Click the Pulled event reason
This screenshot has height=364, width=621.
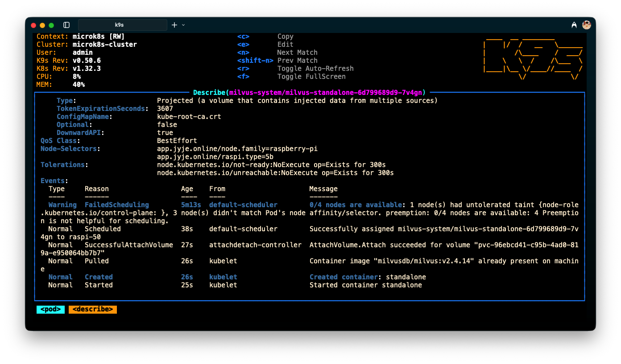[97, 261]
